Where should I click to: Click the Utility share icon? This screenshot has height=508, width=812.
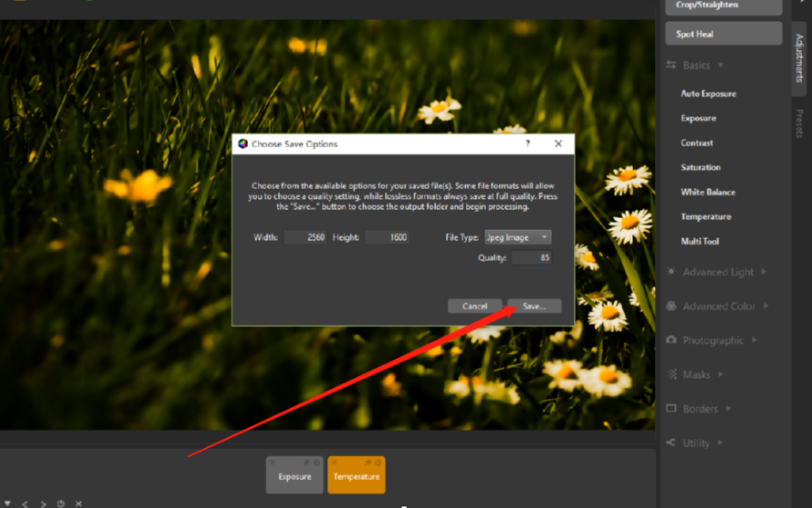pyautogui.click(x=671, y=443)
